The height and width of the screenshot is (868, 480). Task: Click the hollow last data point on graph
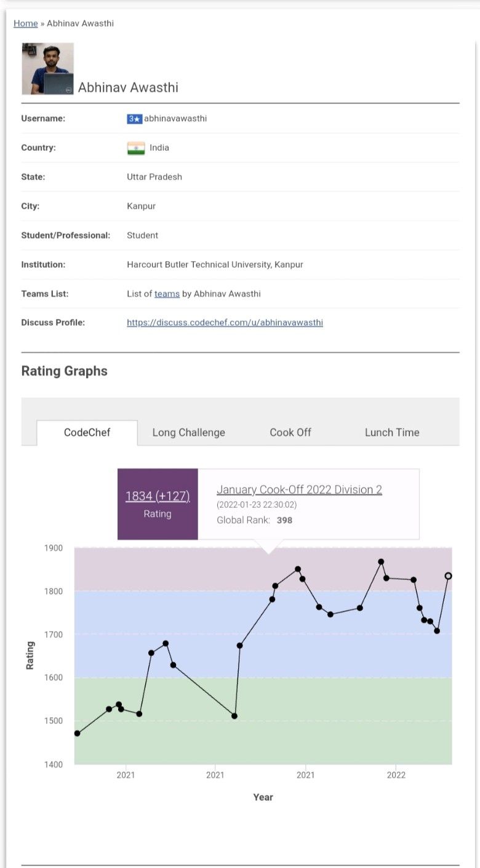pyautogui.click(x=448, y=576)
